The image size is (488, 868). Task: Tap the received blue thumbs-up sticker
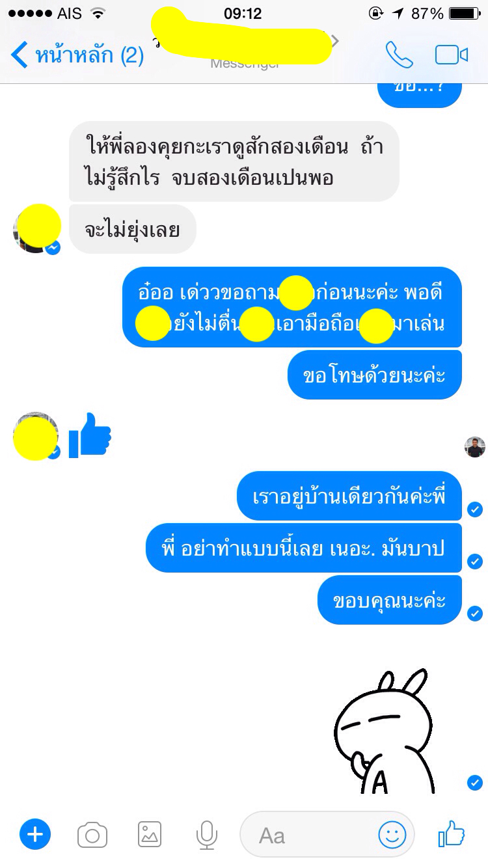tap(90, 435)
